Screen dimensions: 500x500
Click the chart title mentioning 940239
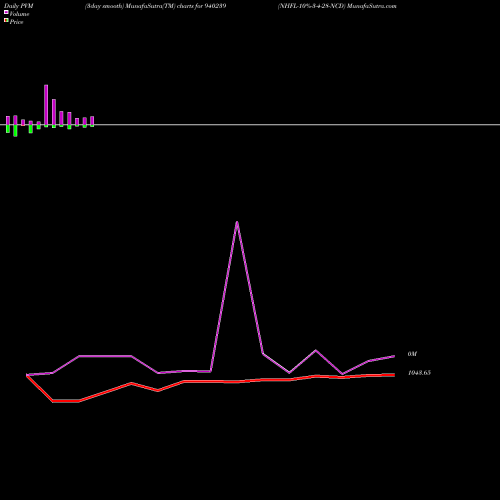pos(156,6)
